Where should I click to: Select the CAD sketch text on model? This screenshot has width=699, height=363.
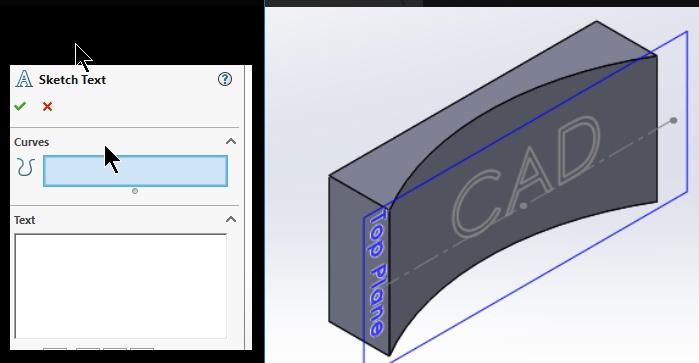click(x=526, y=176)
